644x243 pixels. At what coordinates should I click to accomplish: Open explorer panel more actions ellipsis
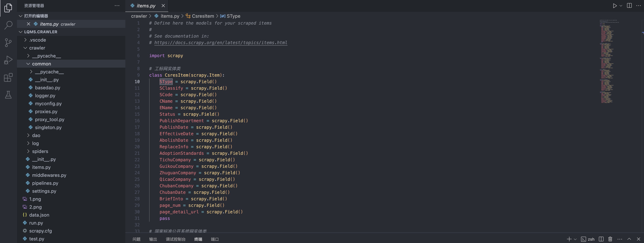(117, 5)
